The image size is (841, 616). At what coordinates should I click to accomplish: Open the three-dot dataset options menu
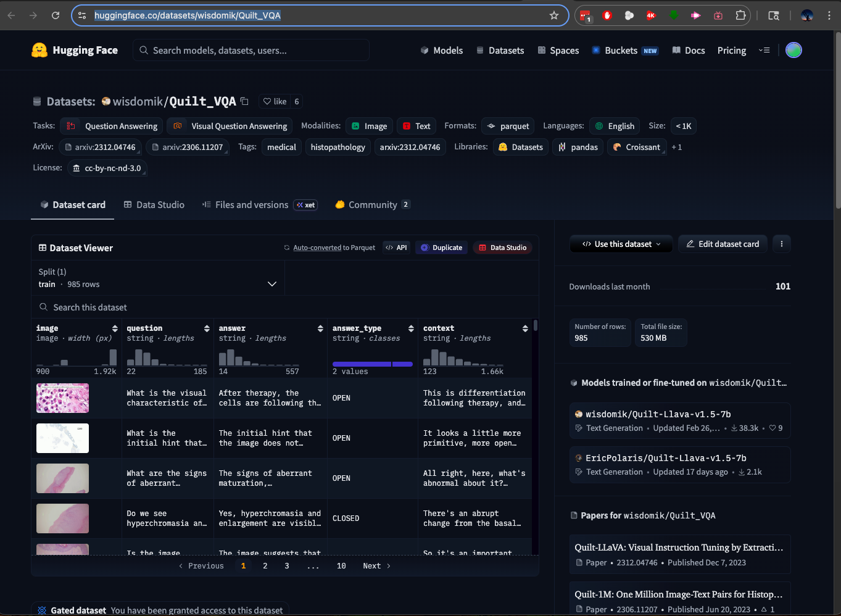pos(782,244)
